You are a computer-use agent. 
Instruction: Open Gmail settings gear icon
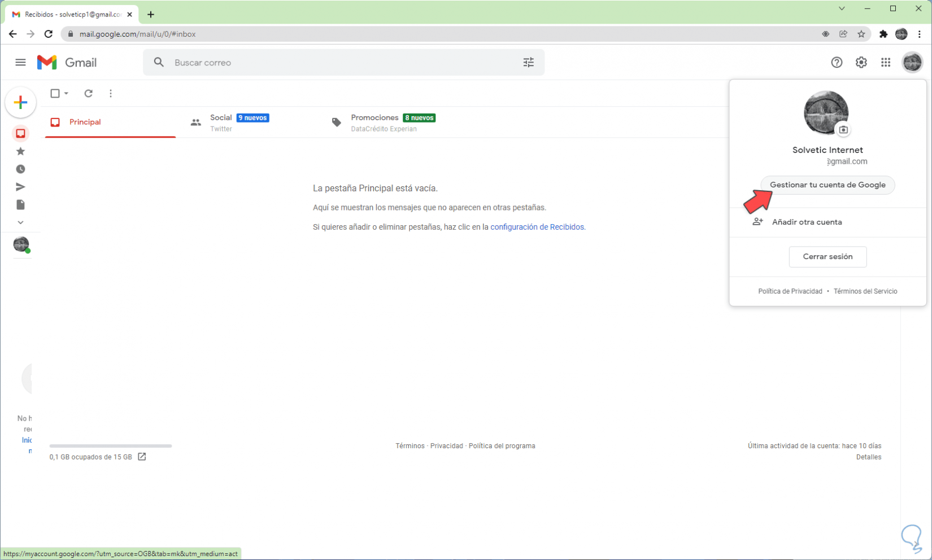click(x=861, y=62)
